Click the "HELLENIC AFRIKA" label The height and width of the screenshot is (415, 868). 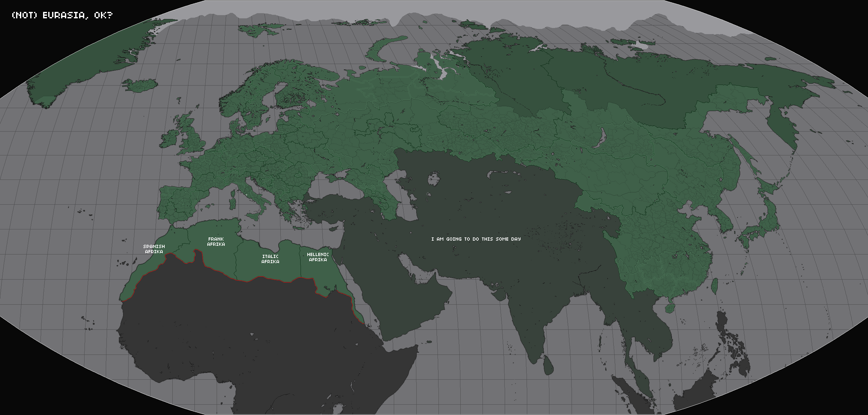[x=318, y=257]
